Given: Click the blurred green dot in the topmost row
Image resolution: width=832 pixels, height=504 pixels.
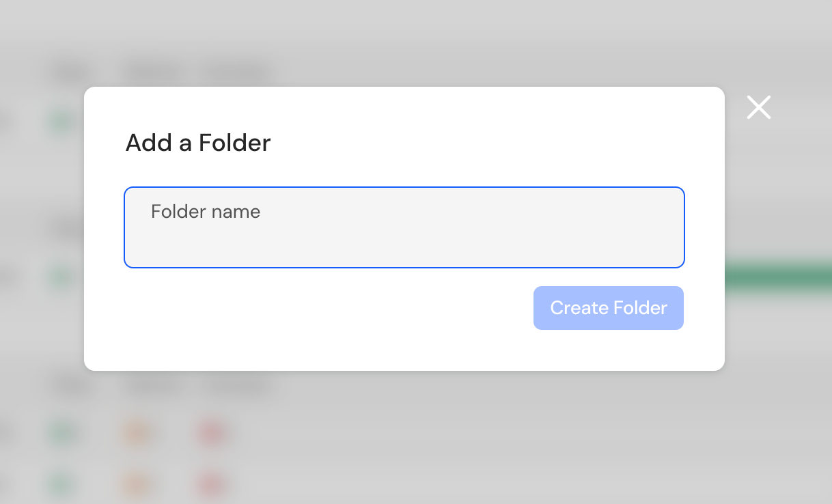Looking at the screenshot, I should (61, 122).
